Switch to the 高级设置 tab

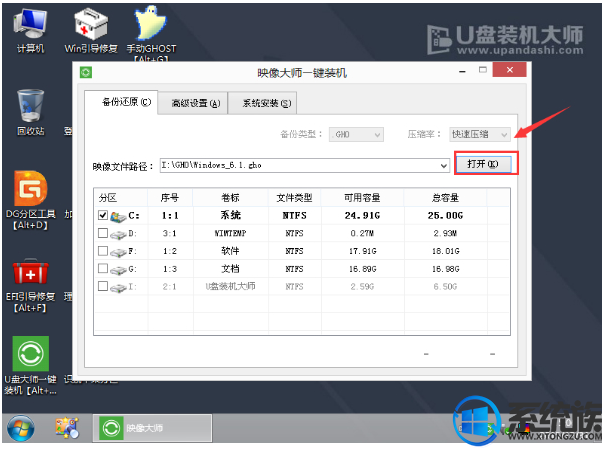(195, 103)
